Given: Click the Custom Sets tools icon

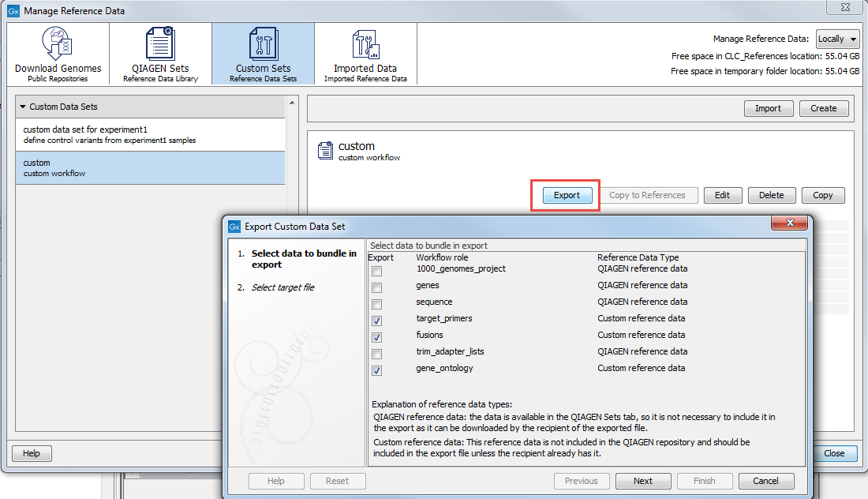Looking at the screenshot, I should pos(263,43).
